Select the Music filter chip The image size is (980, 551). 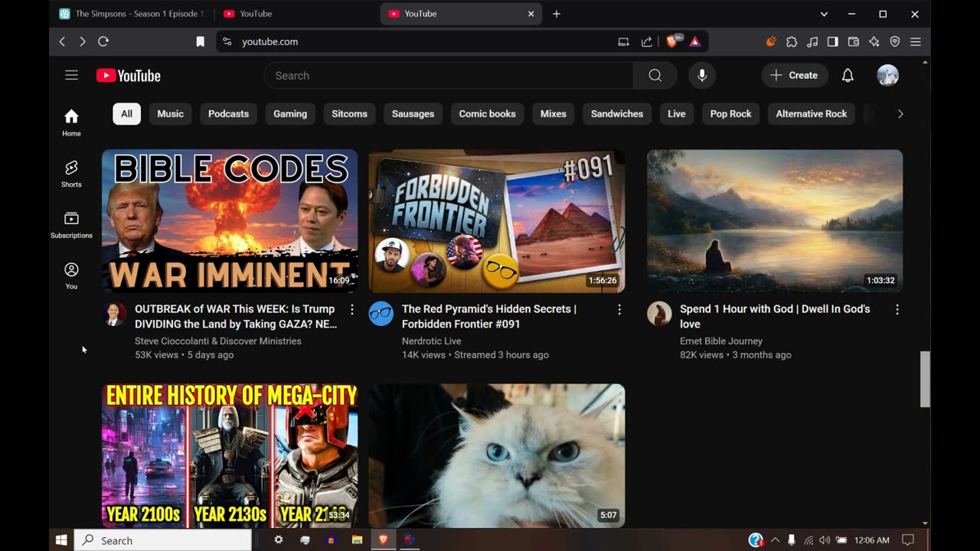[x=170, y=114]
